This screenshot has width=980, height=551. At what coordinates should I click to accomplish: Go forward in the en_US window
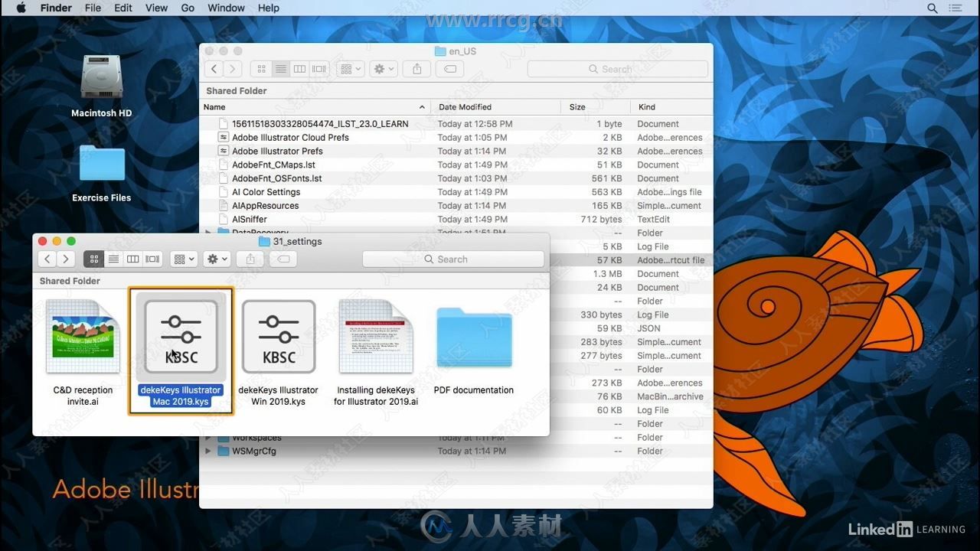(x=233, y=69)
